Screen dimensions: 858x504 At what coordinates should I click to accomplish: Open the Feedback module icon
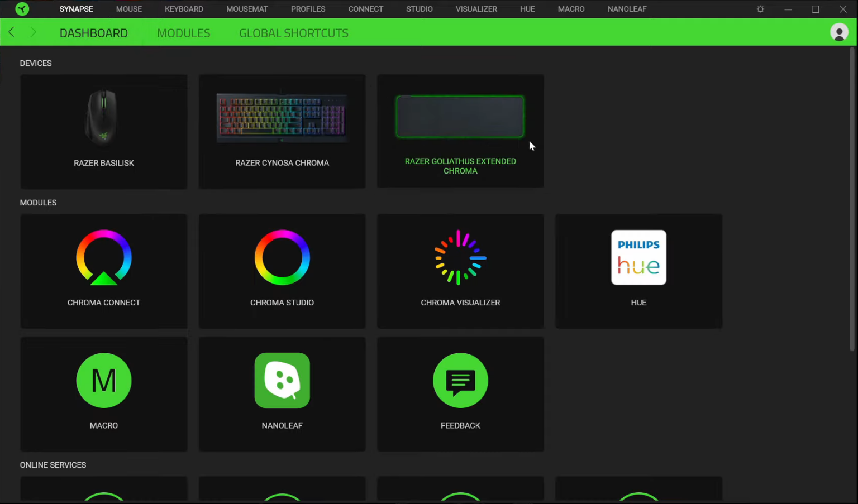click(460, 380)
